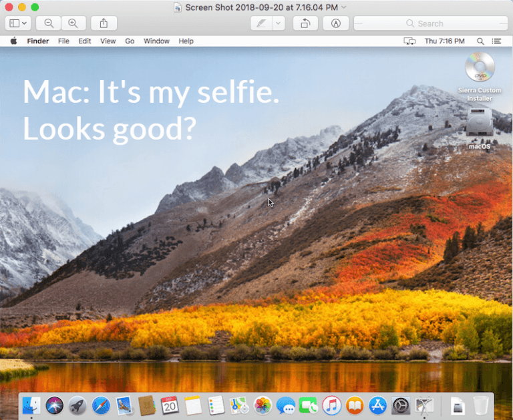513x420 pixels.
Task: Click the green full screen button
Action: click(x=35, y=7)
